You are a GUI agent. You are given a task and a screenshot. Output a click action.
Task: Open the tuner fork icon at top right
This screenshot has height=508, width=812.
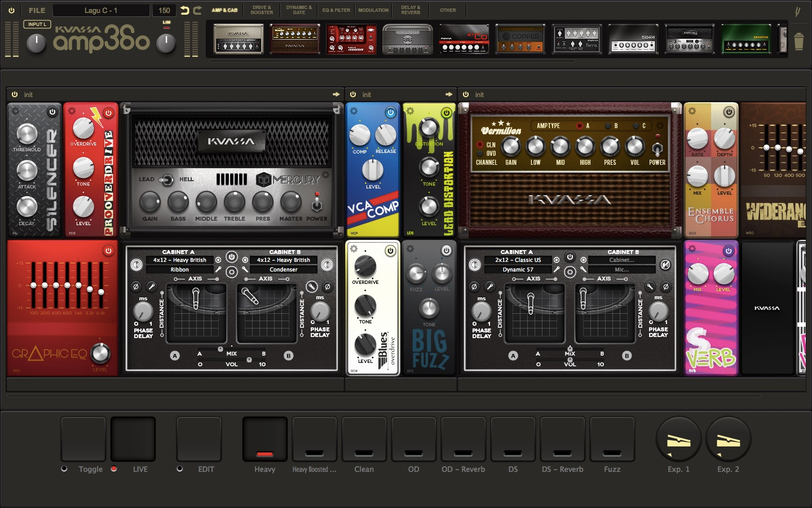coord(797,11)
